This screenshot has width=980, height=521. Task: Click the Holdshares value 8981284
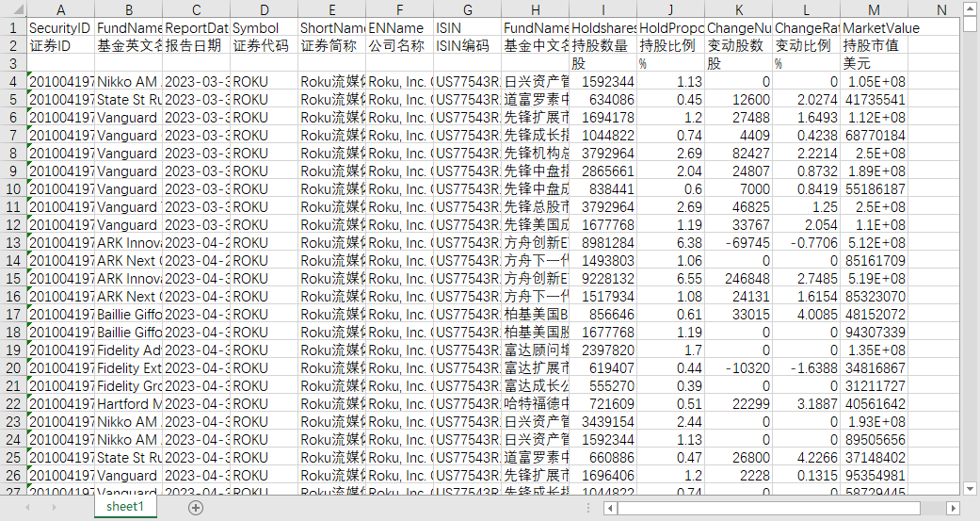pyautogui.click(x=603, y=243)
